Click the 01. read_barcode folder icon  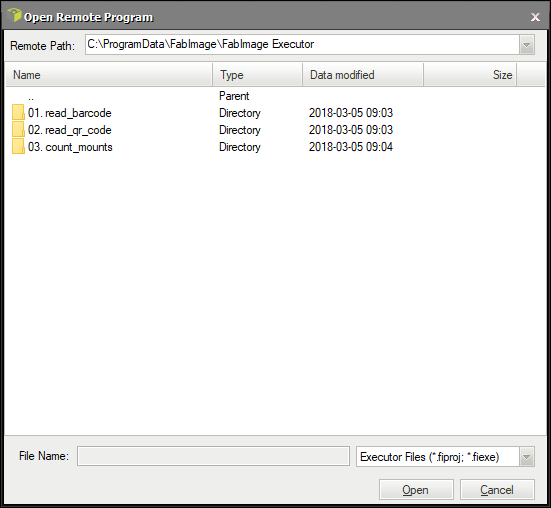[18, 112]
